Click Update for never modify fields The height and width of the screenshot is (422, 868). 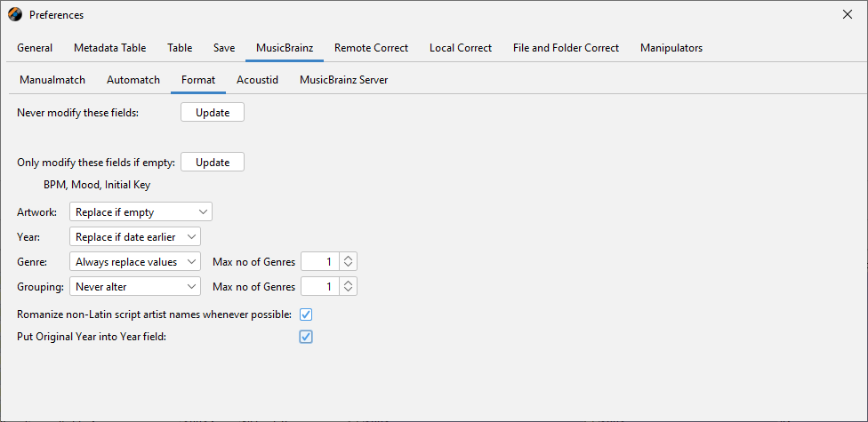213,113
